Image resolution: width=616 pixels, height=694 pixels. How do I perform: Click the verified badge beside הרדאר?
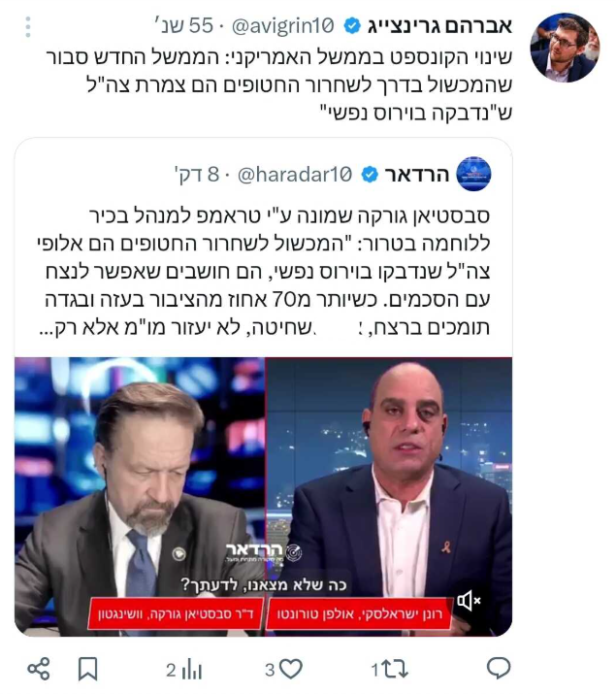[370, 175]
